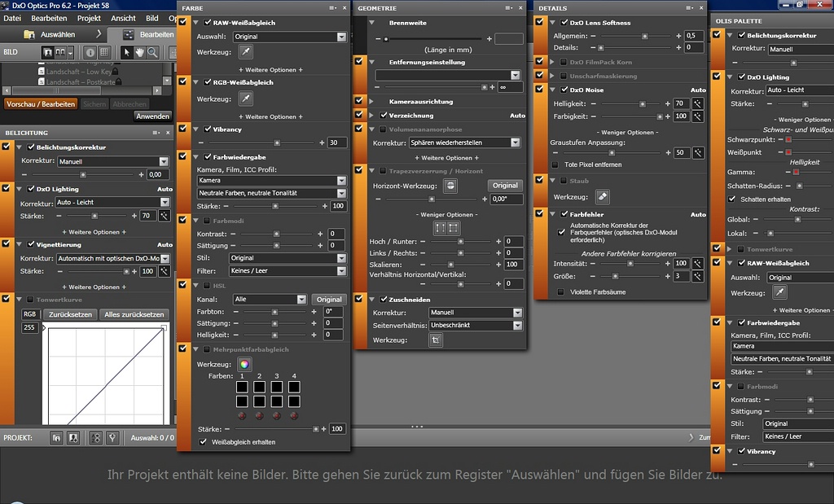Click '+ Weitere Optionen +' under RAW-Weißabgleich
The width and height of the screenshot is (834, 504).
point(270,70)
